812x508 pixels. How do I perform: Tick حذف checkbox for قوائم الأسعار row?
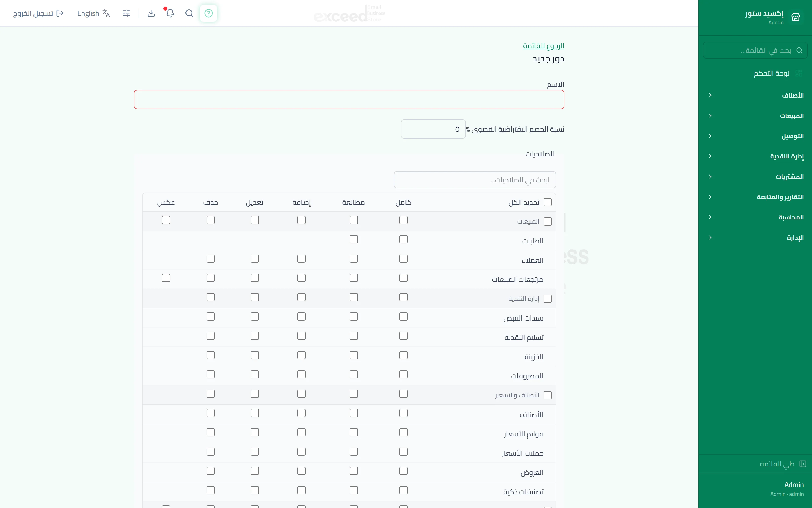point(210,432)
